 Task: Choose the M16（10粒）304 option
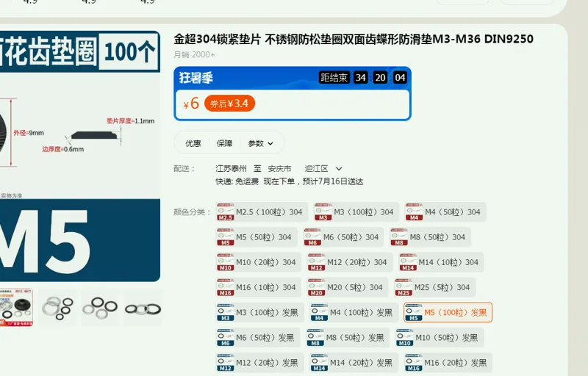(259, 287)
